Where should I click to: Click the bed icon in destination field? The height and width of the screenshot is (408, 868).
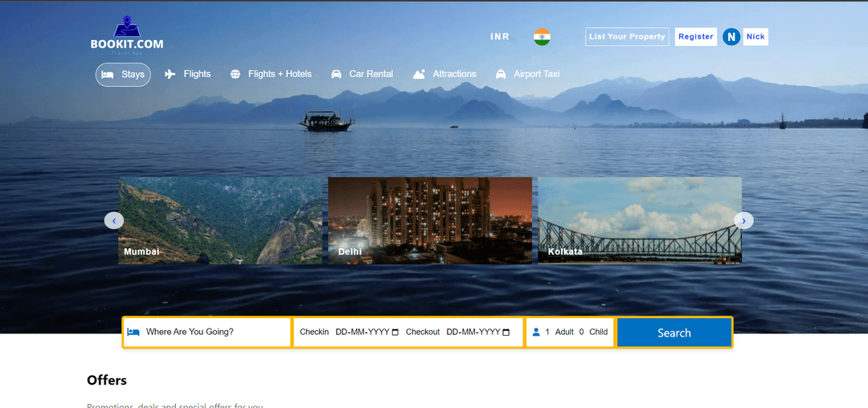coord(133,332)
